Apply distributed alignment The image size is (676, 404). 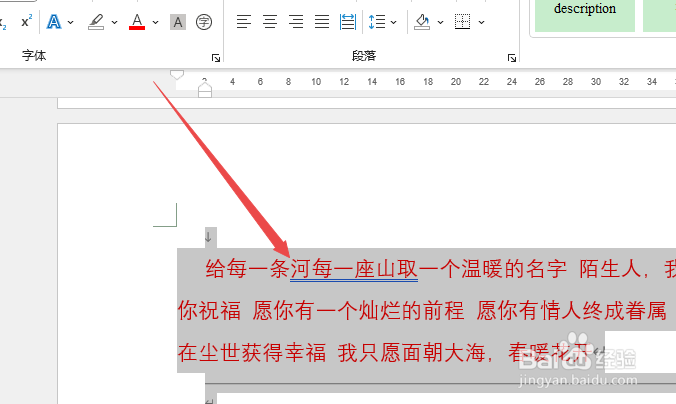(347, 22)
